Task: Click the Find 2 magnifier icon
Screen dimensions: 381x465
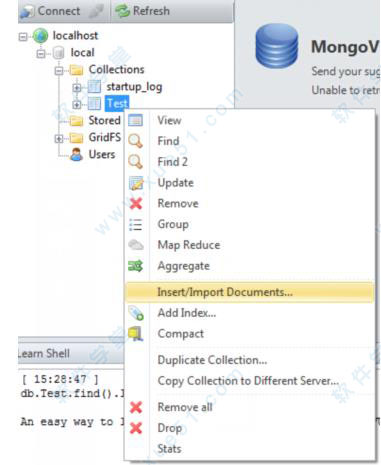Action: pyautogui.click(x=136, y=162)
